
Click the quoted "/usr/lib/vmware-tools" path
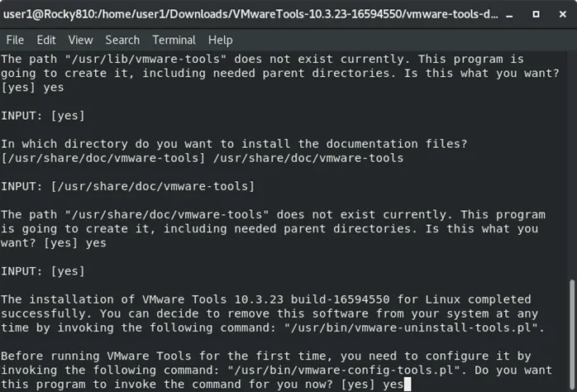(145, 59)
